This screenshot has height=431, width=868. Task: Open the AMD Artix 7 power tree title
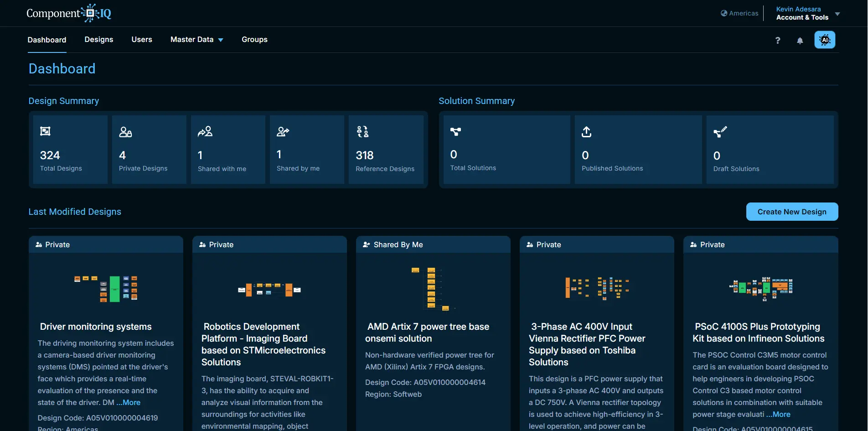[x=427, y=332]
